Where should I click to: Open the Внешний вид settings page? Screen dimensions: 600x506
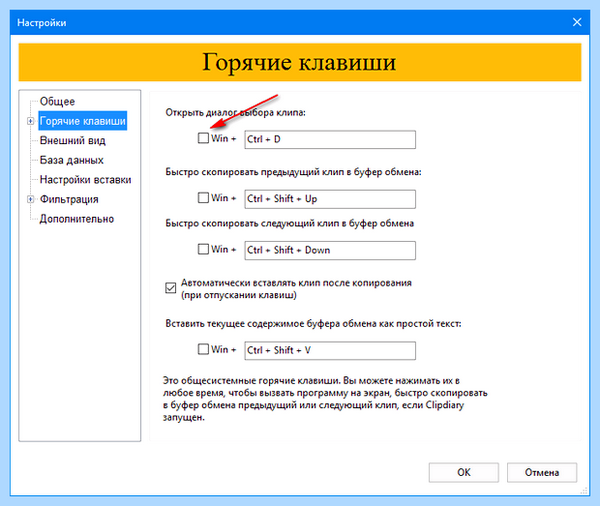click(x=73, y=140)
